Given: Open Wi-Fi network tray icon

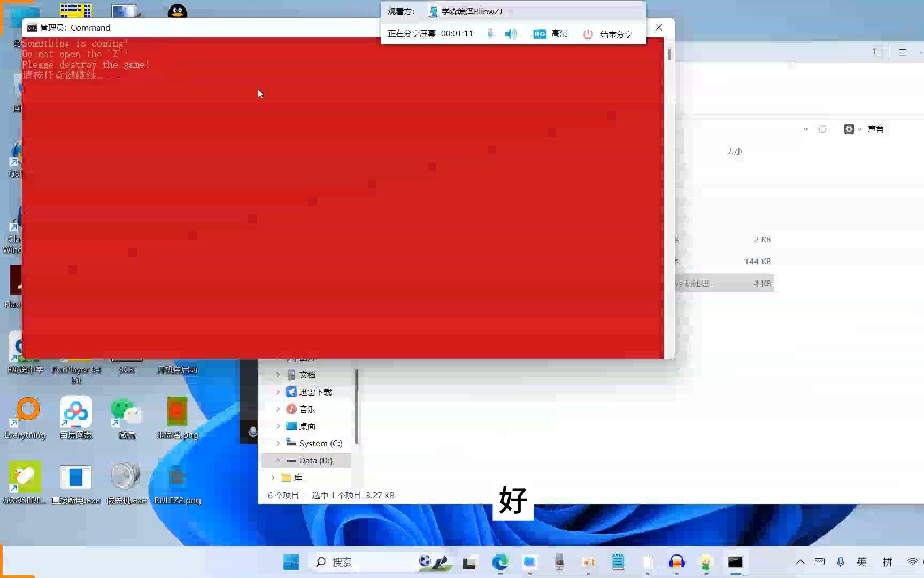Looking at the screenshot, I should pyautogui.click(x=913, y=561).
